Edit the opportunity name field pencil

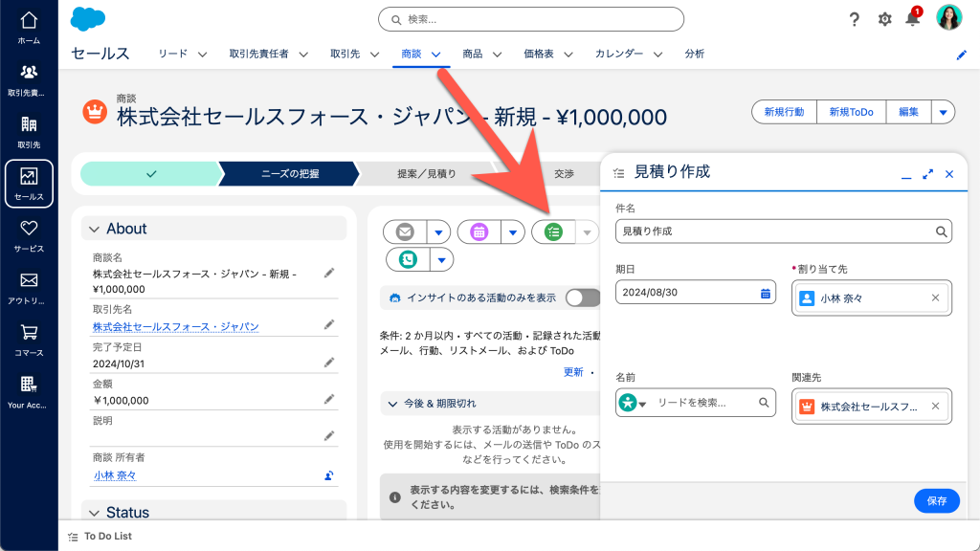pos(329,273)
